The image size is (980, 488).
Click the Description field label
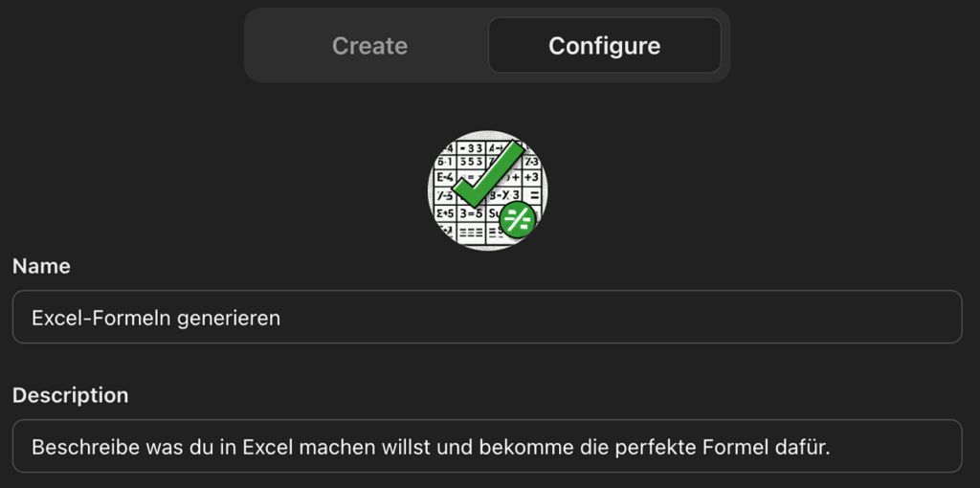tap(70, 395)
